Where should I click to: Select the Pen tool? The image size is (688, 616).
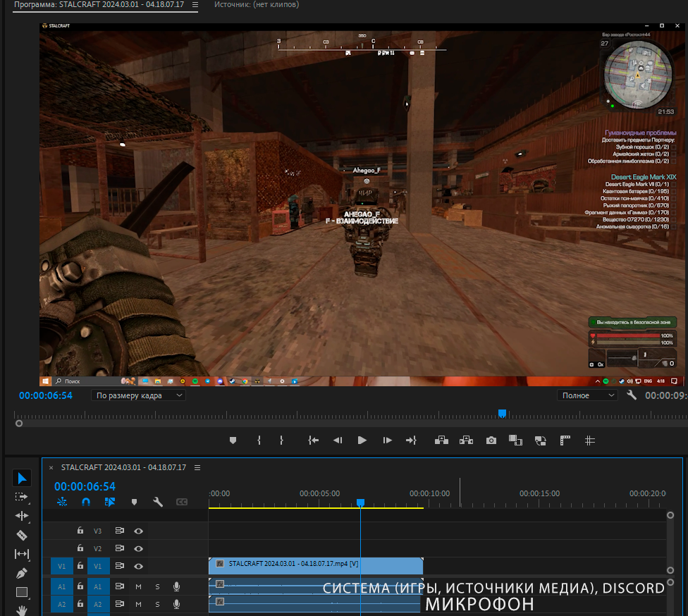(21, 573)
